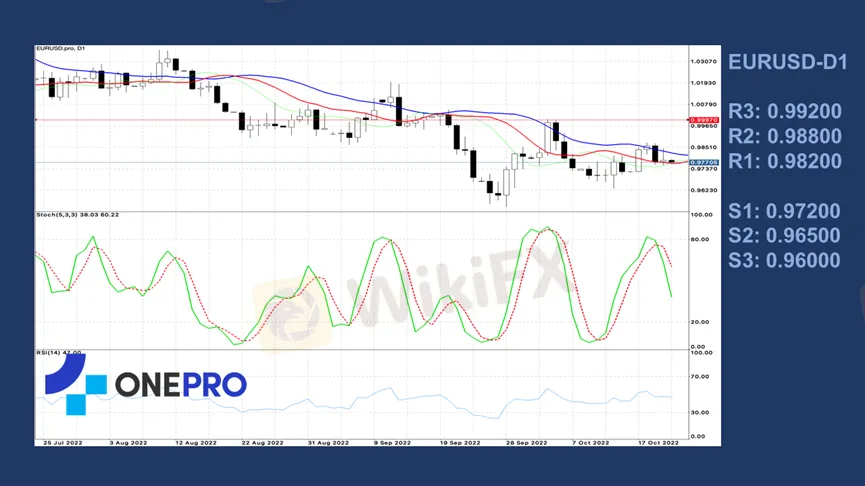This screenshot has height=486, width=865.
Task: Click the S2: 0.96500 support level
Action: 784,236
